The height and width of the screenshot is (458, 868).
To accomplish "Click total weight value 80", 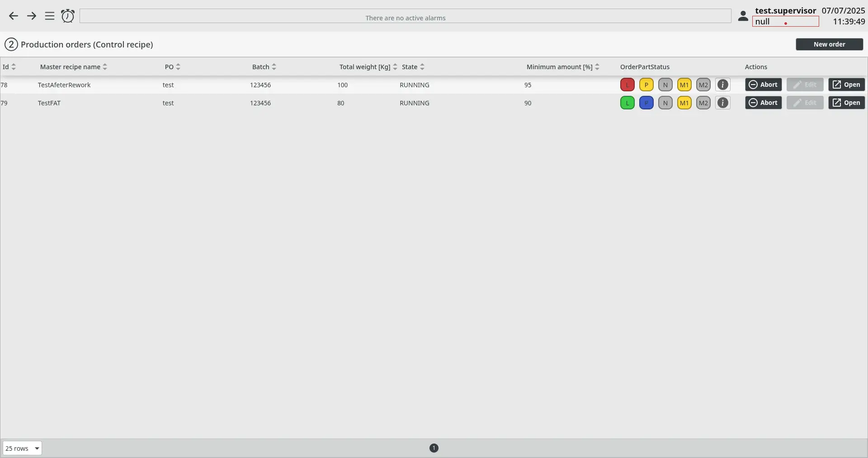I will tap(341, 103).
